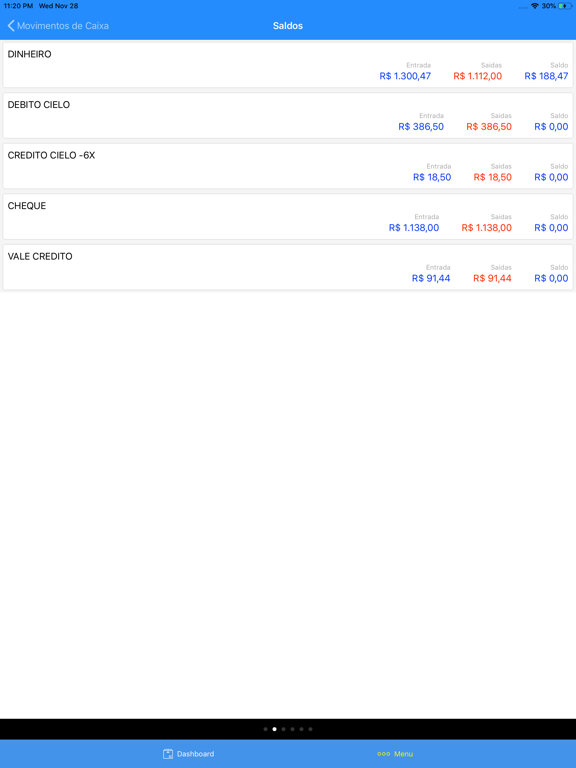Viewport: 576px width, 768px height.
Task: Tap DEBITO CIELO saldo R$ 0,00
Action: [551, 126]
